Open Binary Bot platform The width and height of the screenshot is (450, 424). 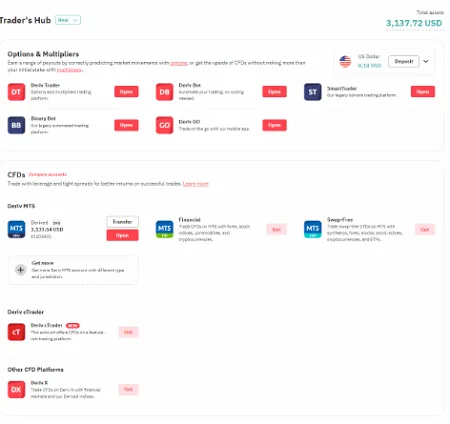[126, 125]
